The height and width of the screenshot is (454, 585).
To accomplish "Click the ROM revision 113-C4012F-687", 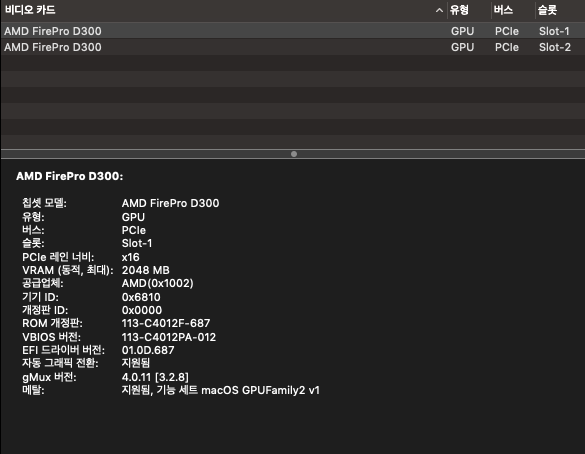I will [166, 323].
